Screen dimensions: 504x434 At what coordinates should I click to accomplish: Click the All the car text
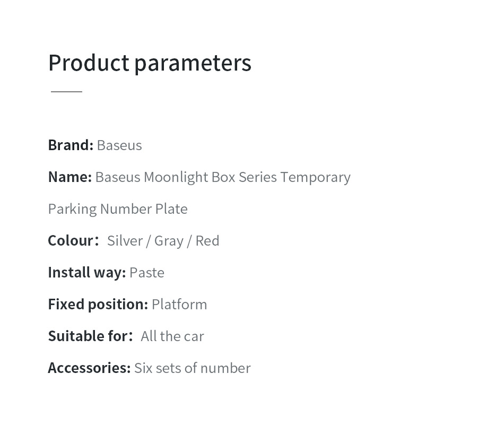[172, 336]
